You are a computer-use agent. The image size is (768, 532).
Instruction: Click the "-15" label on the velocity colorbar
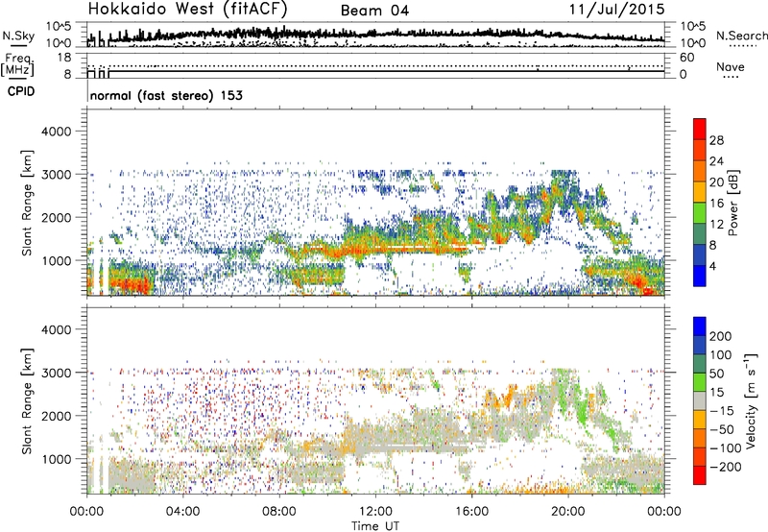coord(722,411)
